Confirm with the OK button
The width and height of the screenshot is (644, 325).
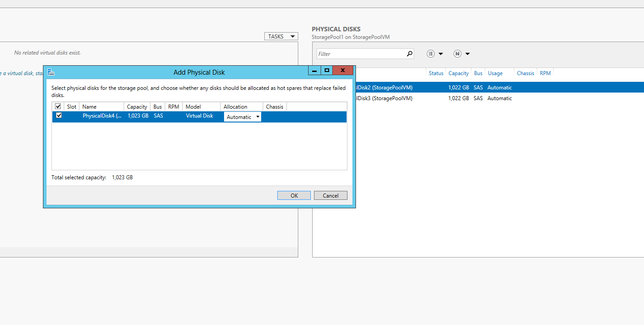click(x=294, y=195)
